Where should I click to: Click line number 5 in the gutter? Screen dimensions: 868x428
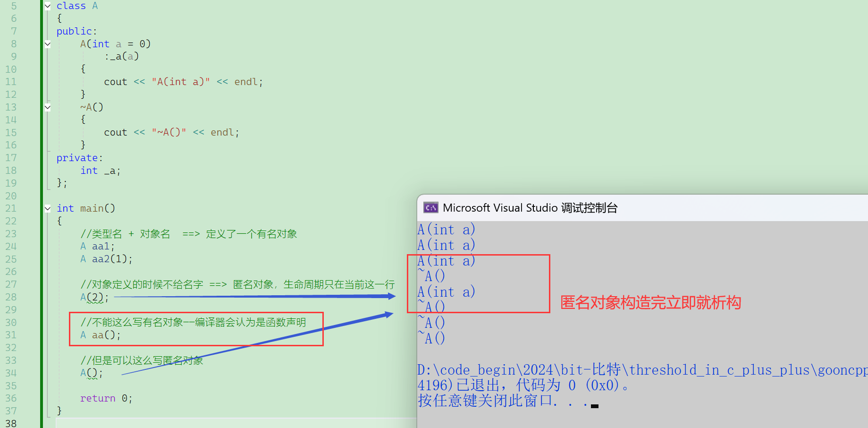tap(14, 6)
